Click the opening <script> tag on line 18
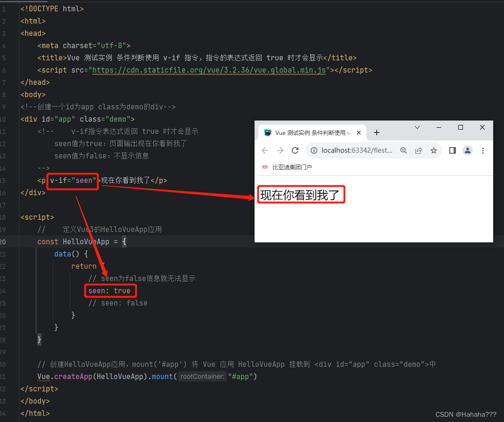This screenshot has height=422, width=504. pos(37,217)
